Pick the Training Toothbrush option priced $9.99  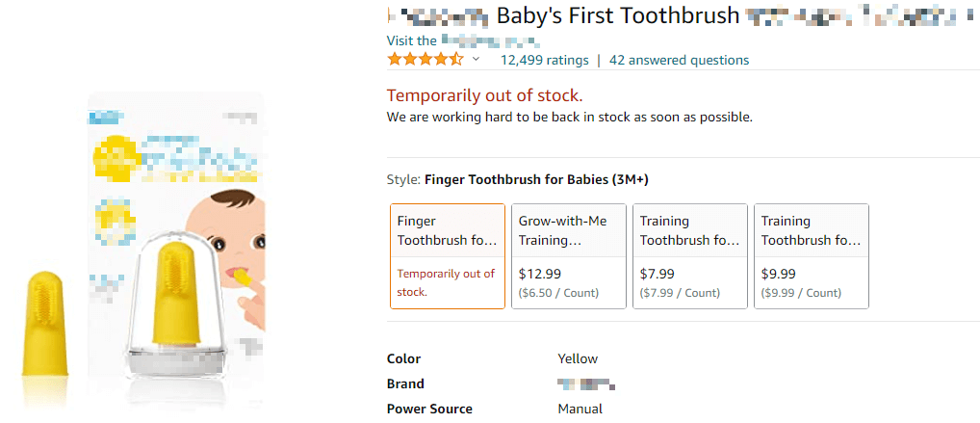pyautogui.click(x=811, y=256)
